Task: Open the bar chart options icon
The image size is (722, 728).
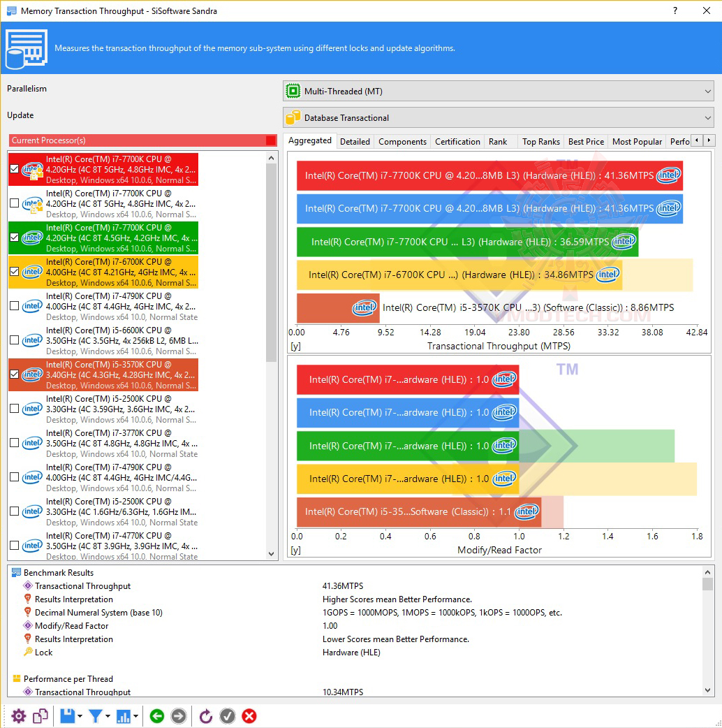Action: [124, 716]
